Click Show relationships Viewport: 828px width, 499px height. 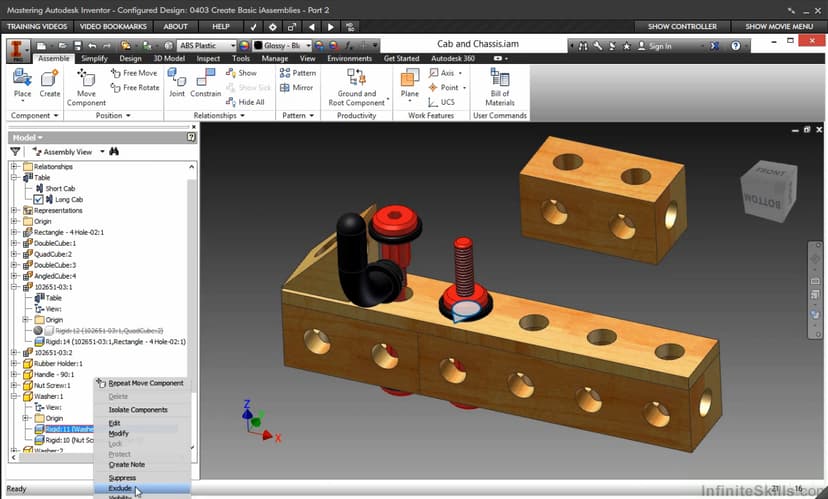[241, 73]
